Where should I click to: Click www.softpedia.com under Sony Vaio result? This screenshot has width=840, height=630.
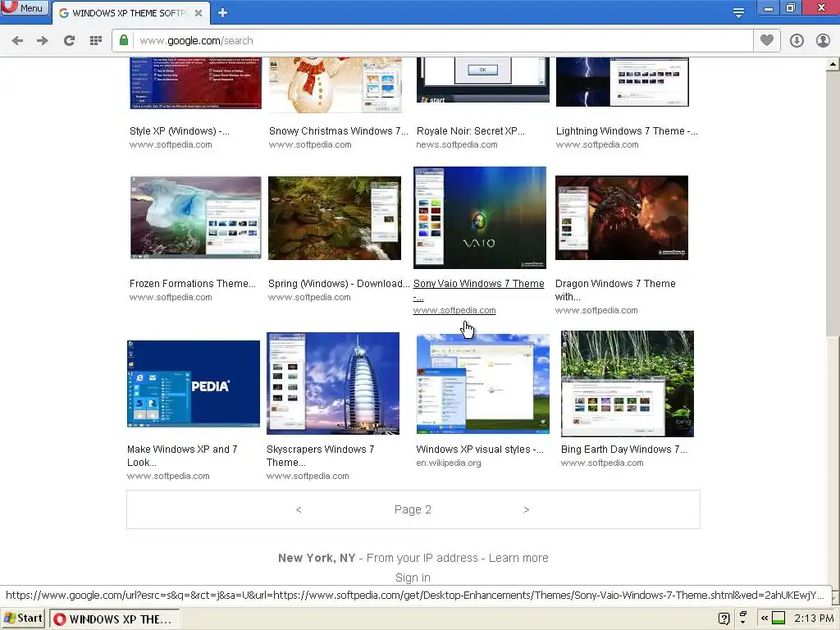[x=454, y=311]
